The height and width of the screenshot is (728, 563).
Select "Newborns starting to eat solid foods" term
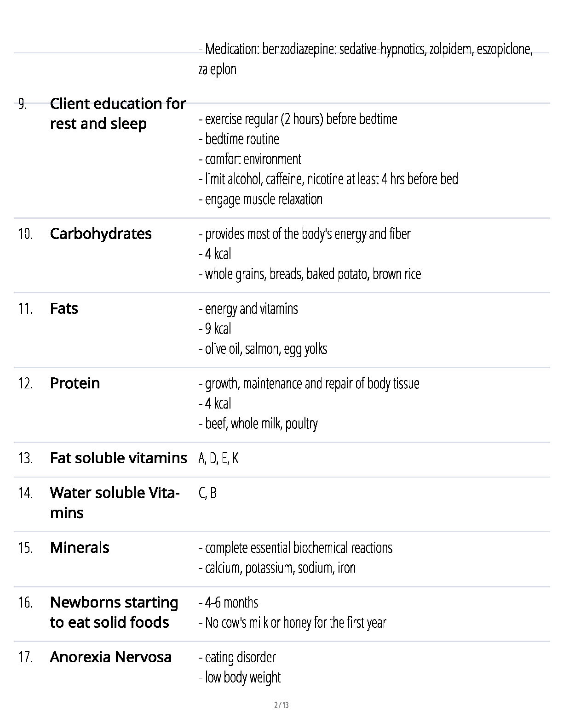pos(114,612)
